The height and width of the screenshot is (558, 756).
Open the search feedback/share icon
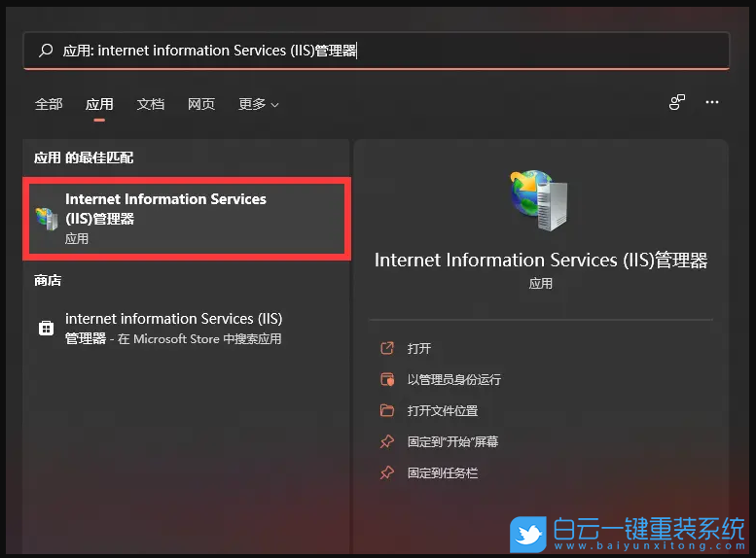click(x=677, y=102)
